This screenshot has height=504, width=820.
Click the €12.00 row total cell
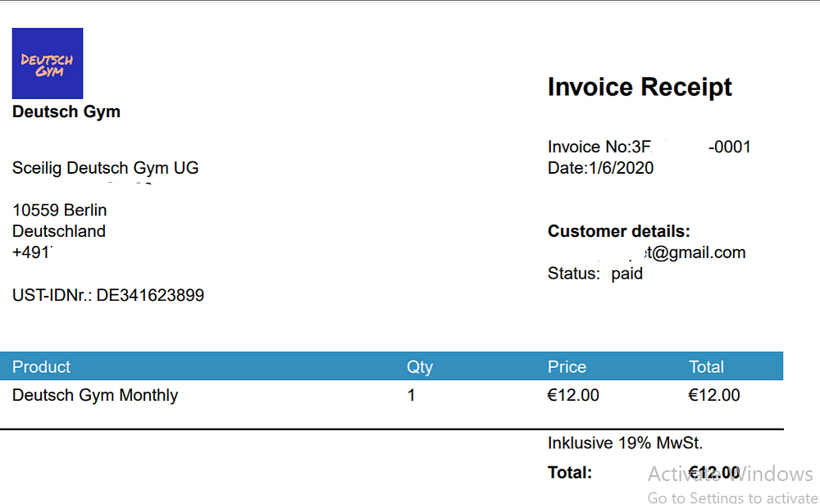click(x=714, y=395)
